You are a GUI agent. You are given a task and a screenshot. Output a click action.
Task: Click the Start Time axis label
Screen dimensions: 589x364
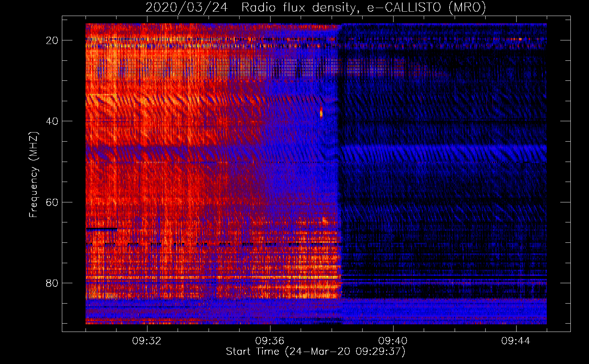pyautogui.click(x=316, y=352)
